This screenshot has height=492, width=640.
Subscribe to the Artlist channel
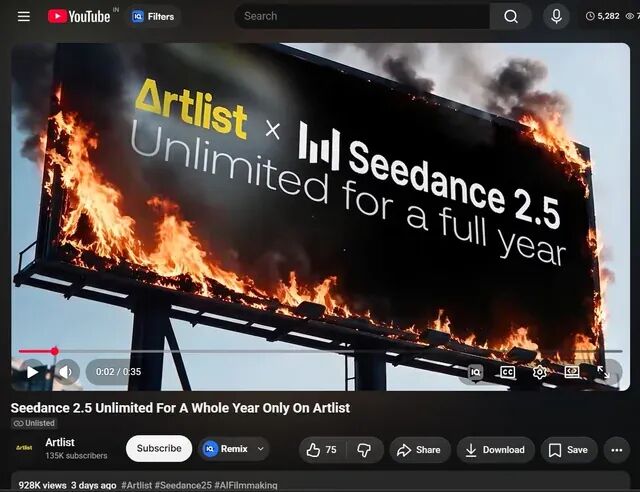[159, 448]
